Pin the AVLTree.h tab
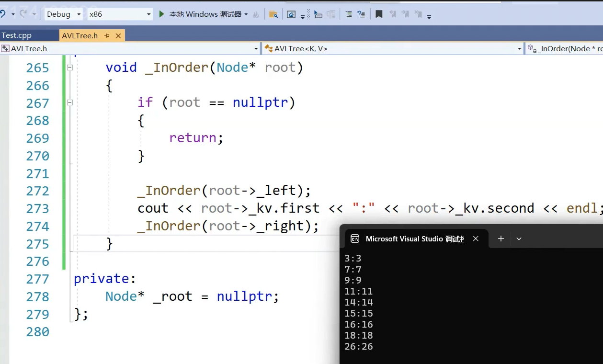603x364 pixels. point(107,36)
